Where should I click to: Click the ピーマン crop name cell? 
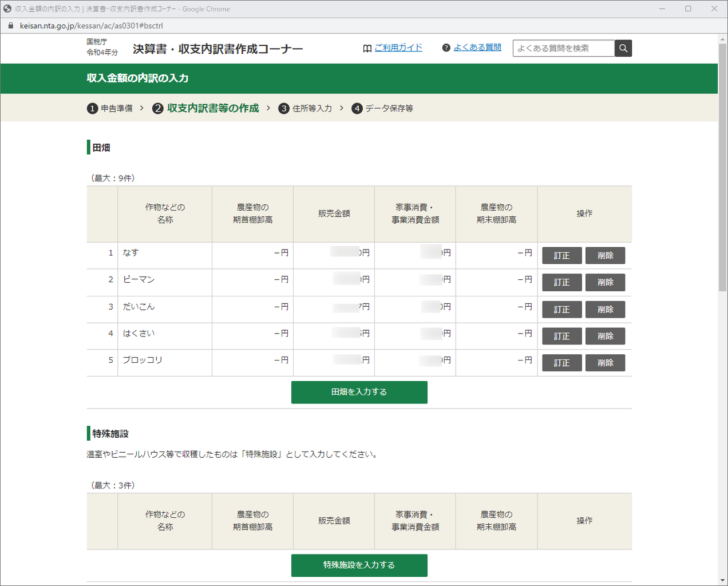(165, 283)
